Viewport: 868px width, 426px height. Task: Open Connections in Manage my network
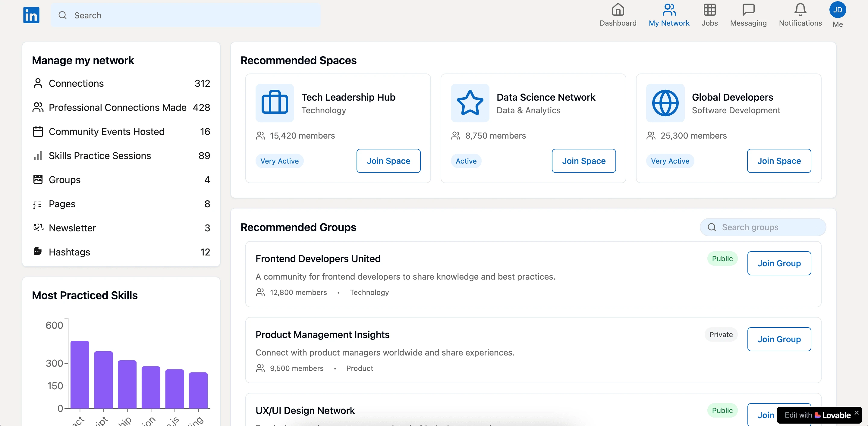[x=121, y=83]
